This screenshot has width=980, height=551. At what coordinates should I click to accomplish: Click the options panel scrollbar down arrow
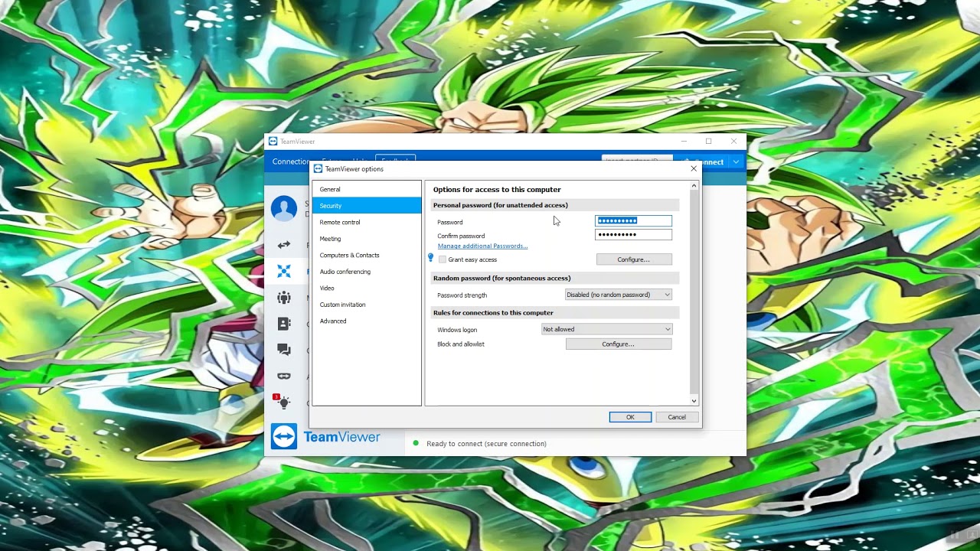[x=694, y=401]
